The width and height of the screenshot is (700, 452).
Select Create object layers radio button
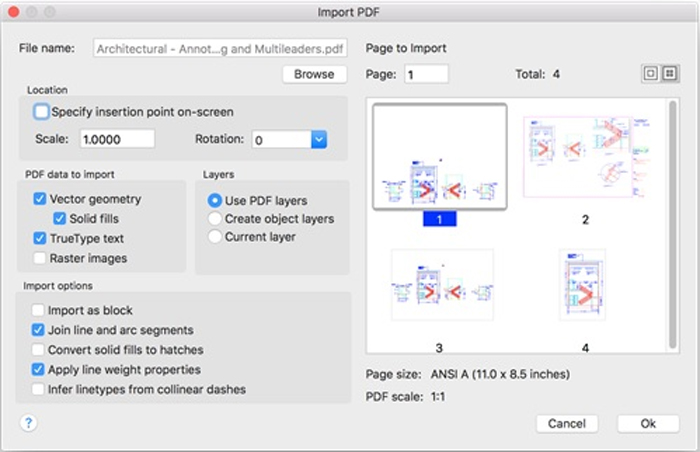214,218
